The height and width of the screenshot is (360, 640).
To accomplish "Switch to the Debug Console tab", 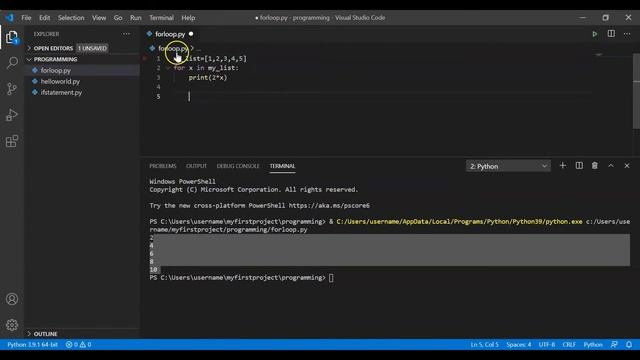I will point(238,166).
